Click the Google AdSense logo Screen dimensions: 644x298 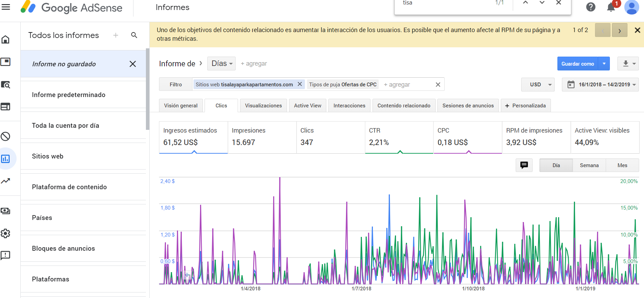[x=71, y=7]
